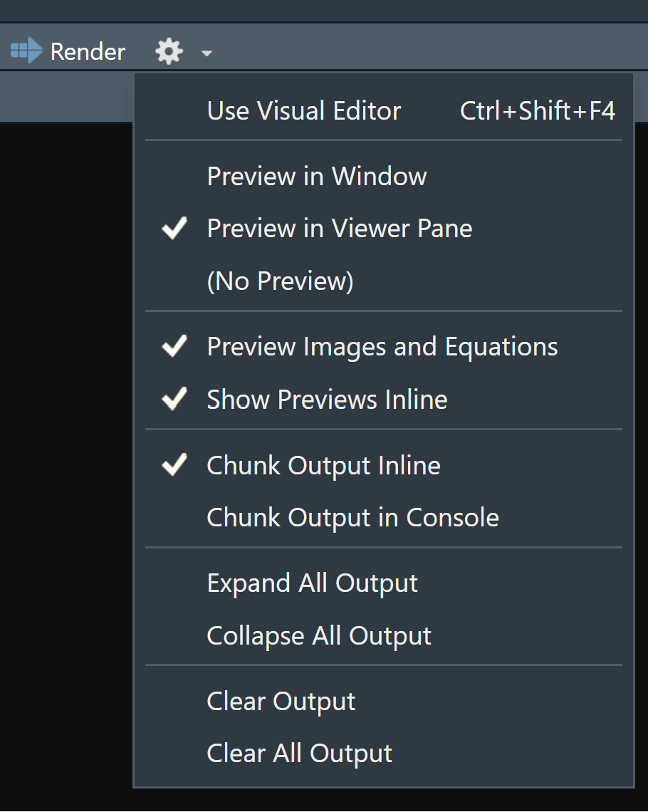
Task: Click checkmark beside Preview Images and Equations
Action: click(174, 347)
